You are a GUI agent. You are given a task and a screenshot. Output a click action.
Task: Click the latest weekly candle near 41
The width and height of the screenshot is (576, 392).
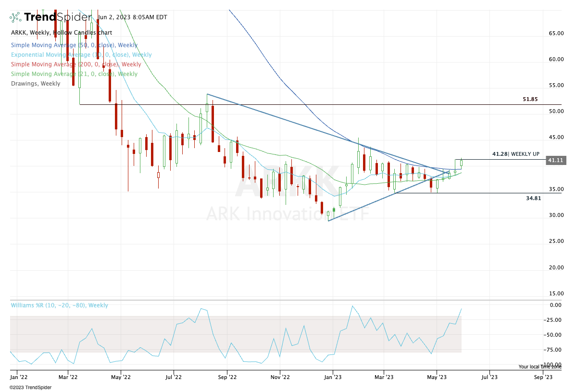(x=461, y=163)
